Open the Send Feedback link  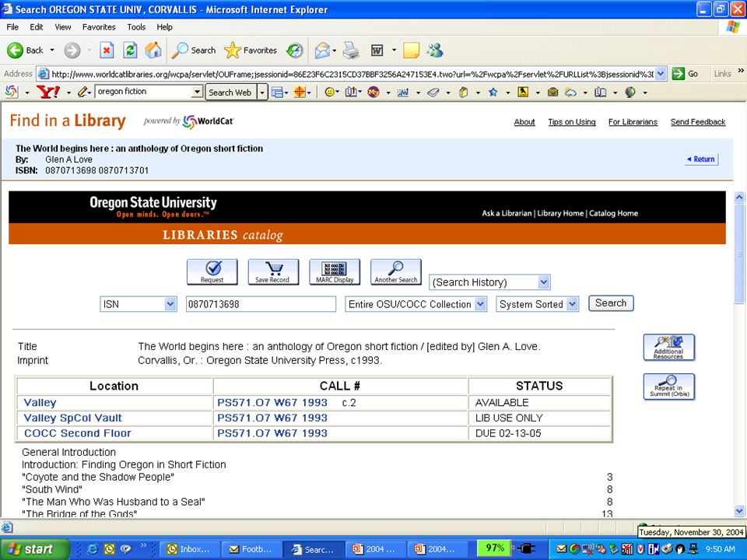[697, 122]
